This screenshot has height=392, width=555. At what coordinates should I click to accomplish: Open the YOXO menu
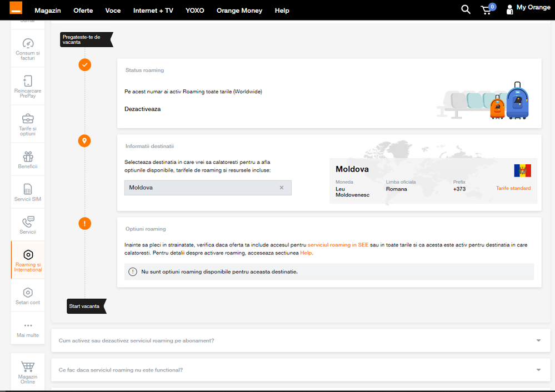(x=194, y=11)
